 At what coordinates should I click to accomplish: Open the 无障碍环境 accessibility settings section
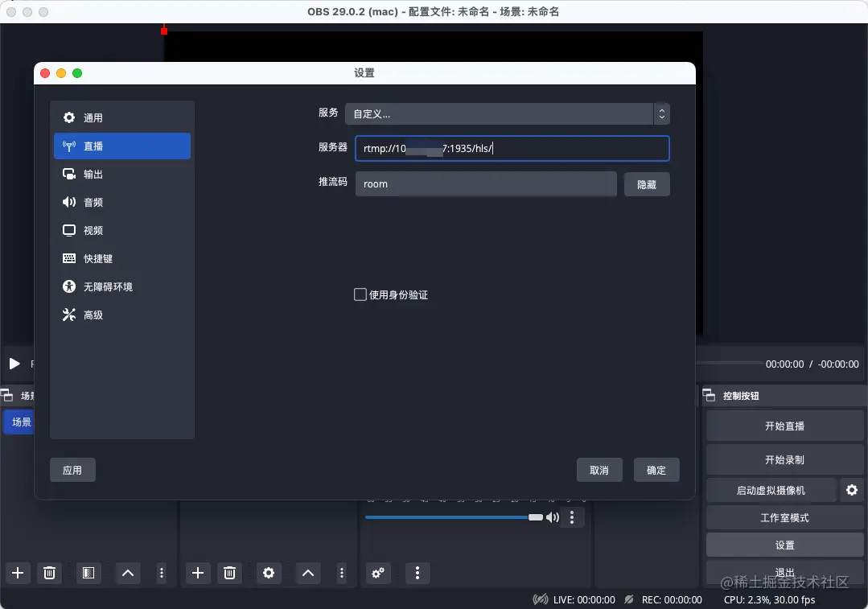121,286
